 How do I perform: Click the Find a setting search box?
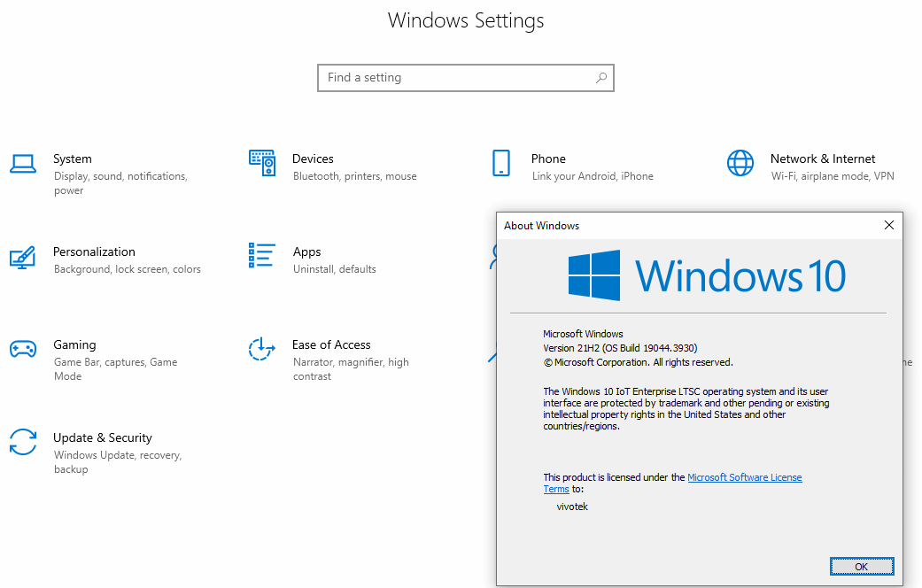tap(466, 78)
